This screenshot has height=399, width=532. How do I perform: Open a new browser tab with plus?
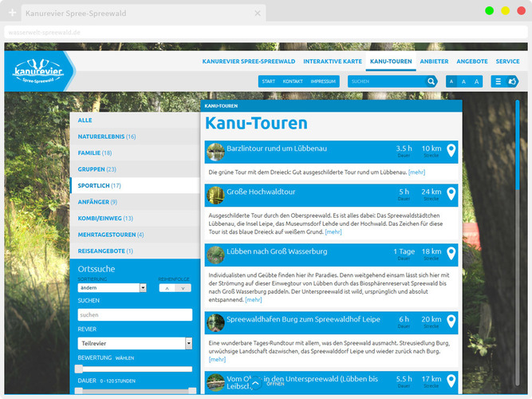[12, 14]
